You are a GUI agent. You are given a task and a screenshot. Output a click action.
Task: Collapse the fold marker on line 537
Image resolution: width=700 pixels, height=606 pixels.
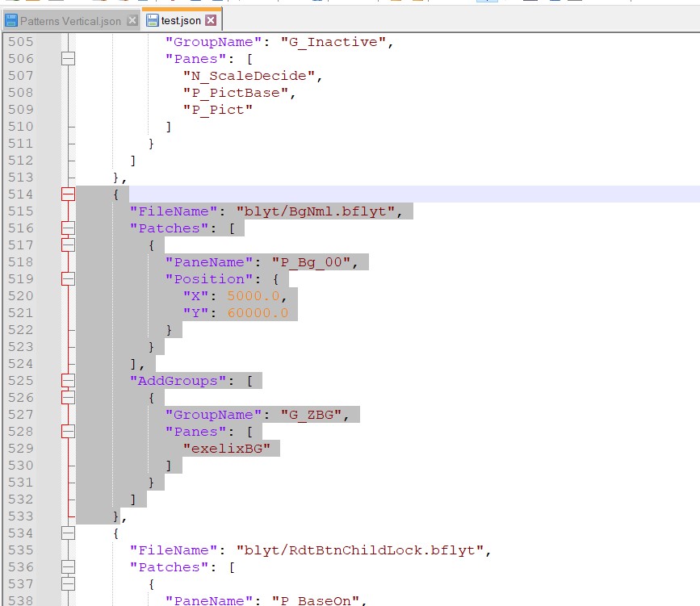[x=68, y=584]
